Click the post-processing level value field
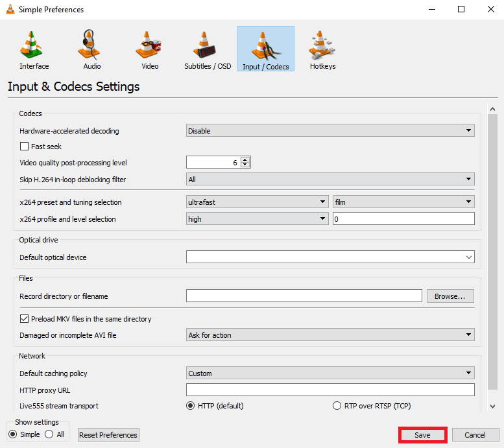 click(213, 162)
